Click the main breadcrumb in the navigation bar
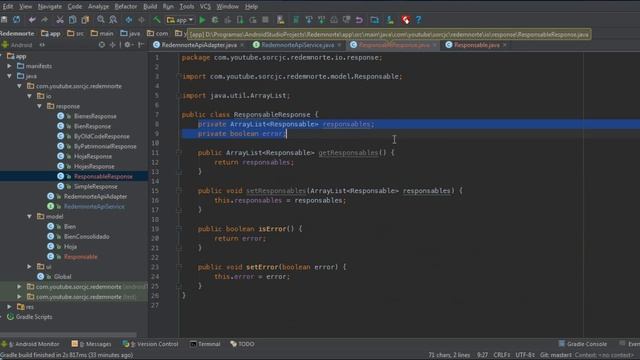The width and height of the screenshot is (640, 360). [102, 33]
